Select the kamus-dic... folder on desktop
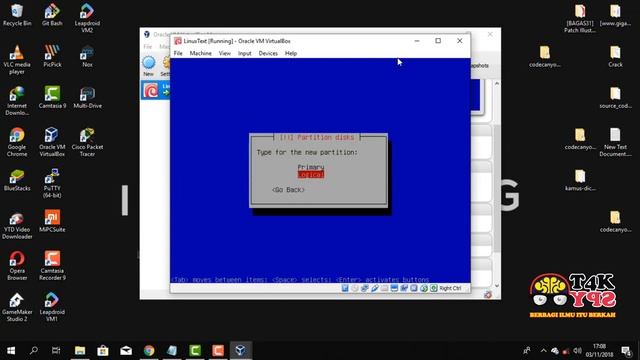Image resolution: width=640 pixels, height=360 pixels. tap(580, 180)
